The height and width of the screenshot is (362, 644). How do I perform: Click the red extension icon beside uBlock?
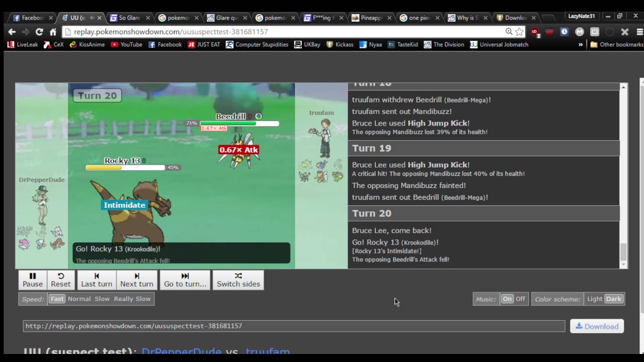pyautogui.click(x=549, y=32)
